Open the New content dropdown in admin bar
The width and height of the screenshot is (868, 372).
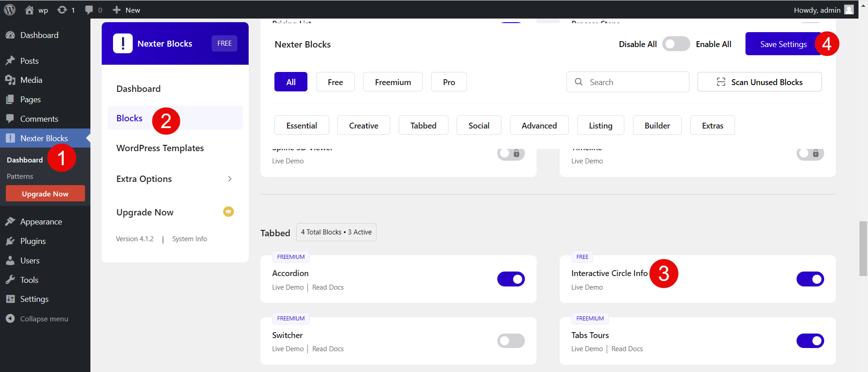127,10
